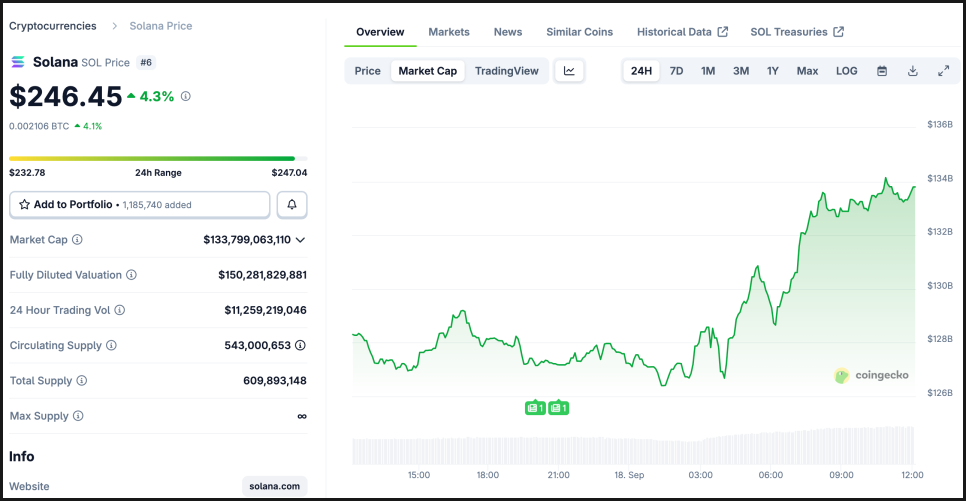Viewport: 966px width, 501px height.
Task: Click the Solana logo icon
Action: [x=18, y=62]
